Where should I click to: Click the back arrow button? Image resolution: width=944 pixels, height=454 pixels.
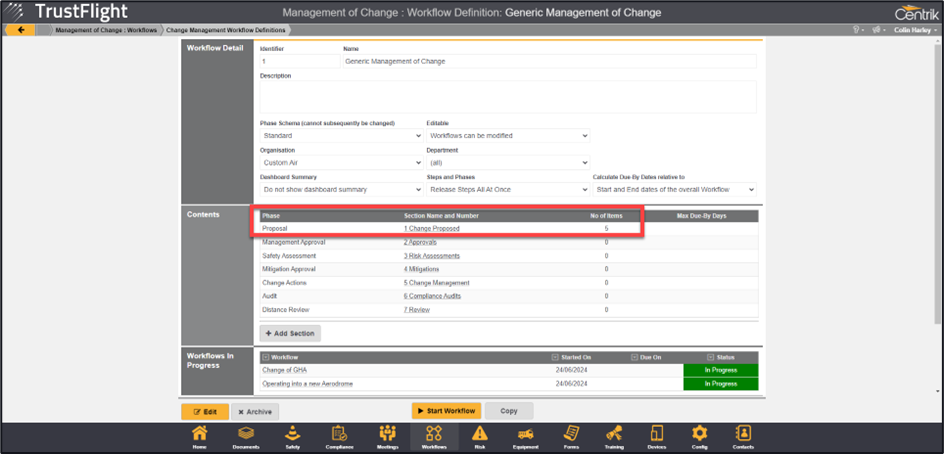point(20,30)
